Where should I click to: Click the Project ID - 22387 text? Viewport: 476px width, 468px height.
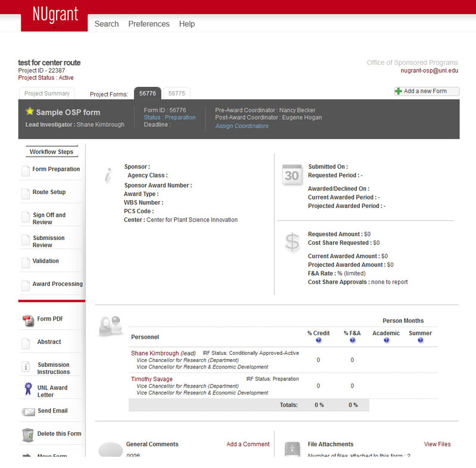(42, 70)
